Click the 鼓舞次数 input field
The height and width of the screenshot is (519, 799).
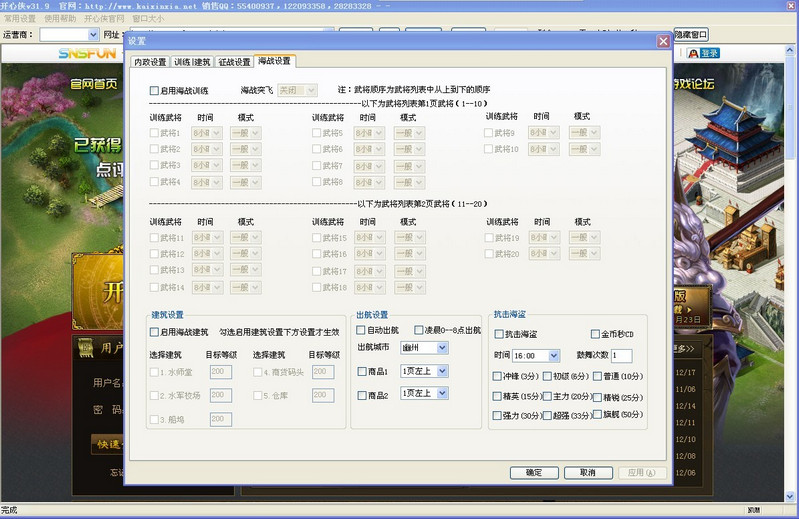pos(621,355)
